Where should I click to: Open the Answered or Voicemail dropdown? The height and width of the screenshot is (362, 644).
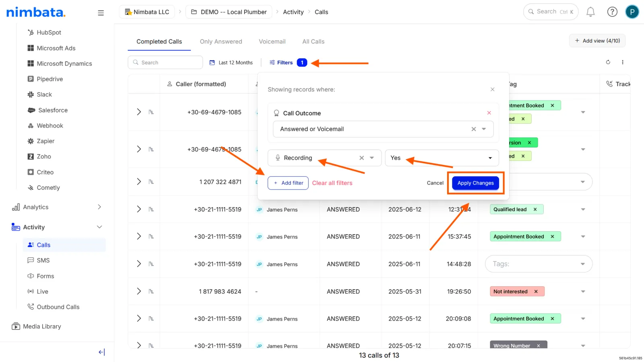(484, 129)
